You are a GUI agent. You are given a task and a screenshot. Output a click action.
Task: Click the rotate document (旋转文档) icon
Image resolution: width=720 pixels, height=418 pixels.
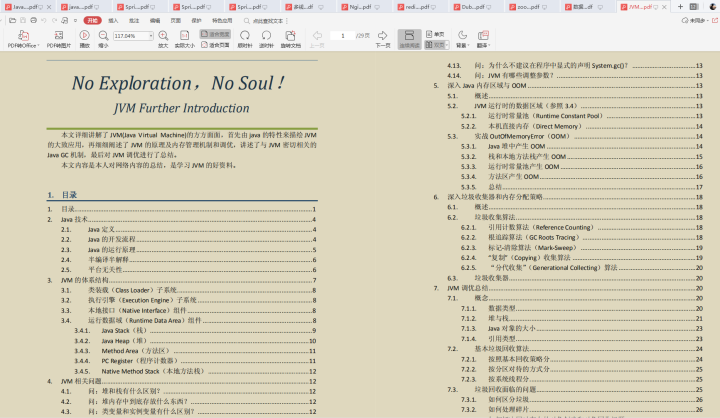click(290, 35)
